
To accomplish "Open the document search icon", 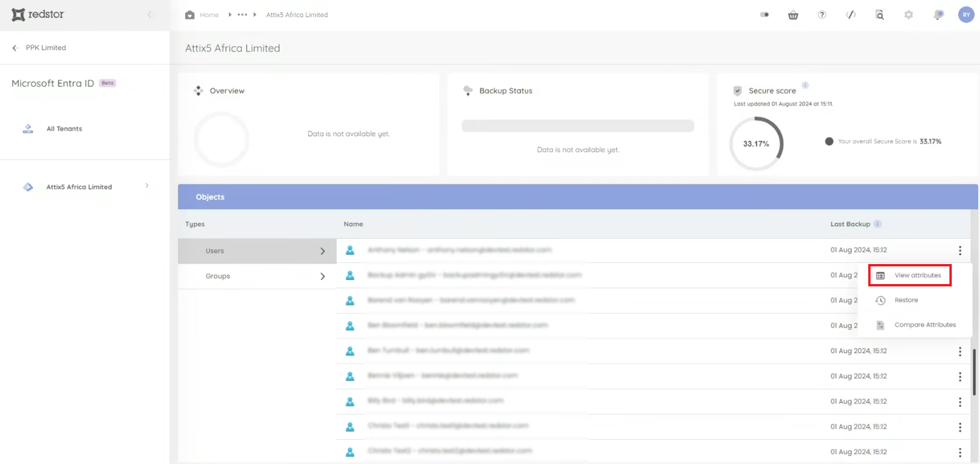I will [x=879, y=15].
